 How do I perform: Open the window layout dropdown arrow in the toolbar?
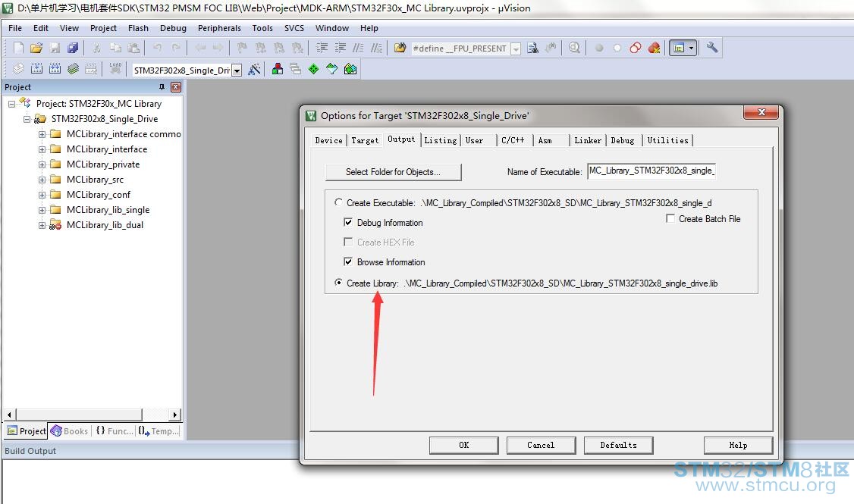[x=691, y=48]
